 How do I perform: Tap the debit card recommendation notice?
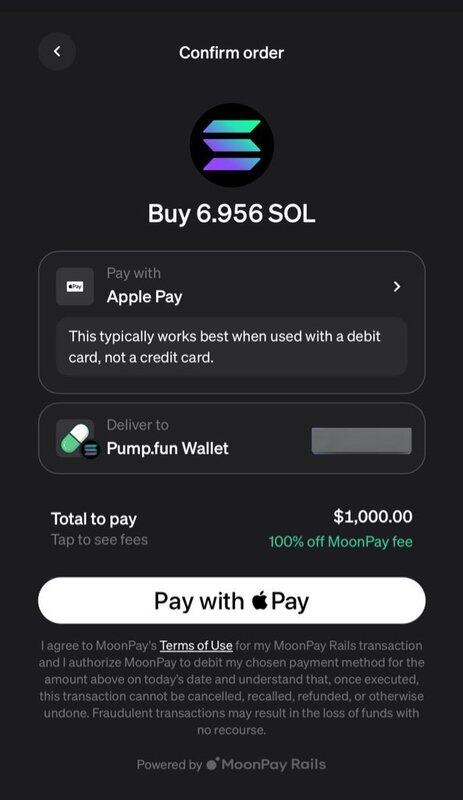click(232, 347)
